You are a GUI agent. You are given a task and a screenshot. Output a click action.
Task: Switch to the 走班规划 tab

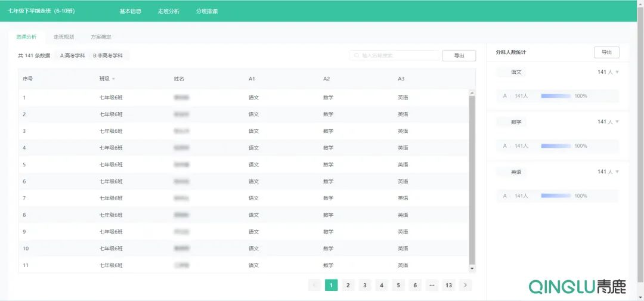tap(64, 37)
